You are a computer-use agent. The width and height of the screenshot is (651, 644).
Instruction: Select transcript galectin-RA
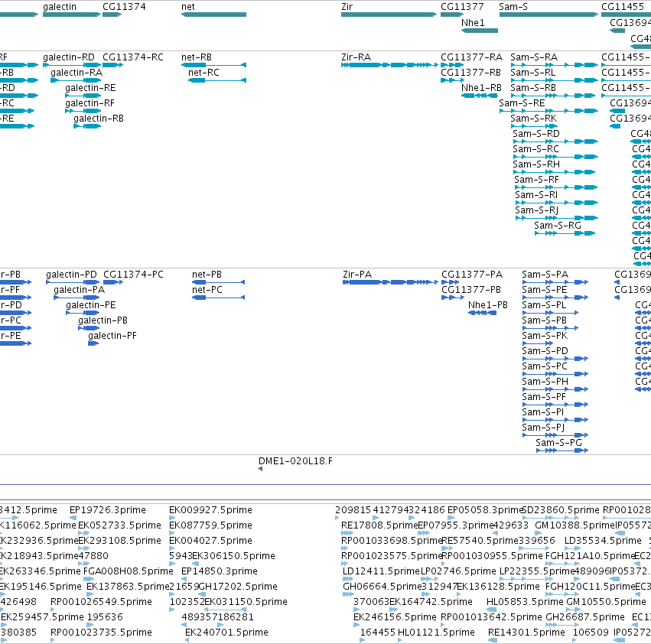[76, 80]
